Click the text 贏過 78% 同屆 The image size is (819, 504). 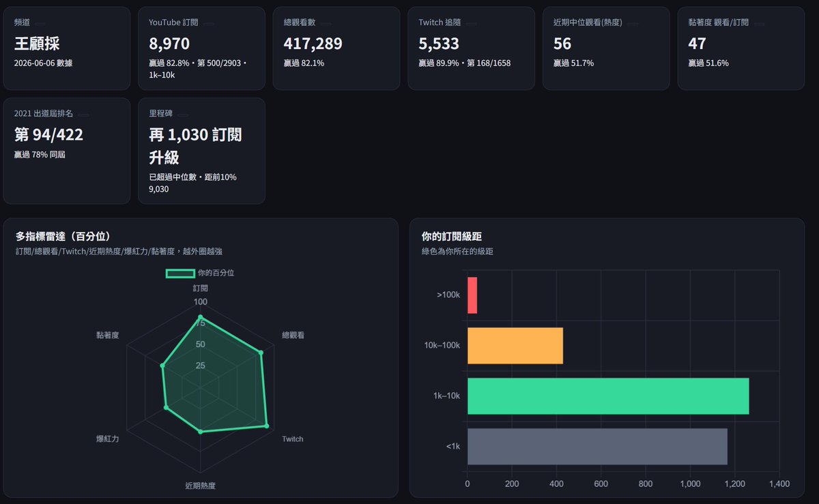[x=40, y=155]
